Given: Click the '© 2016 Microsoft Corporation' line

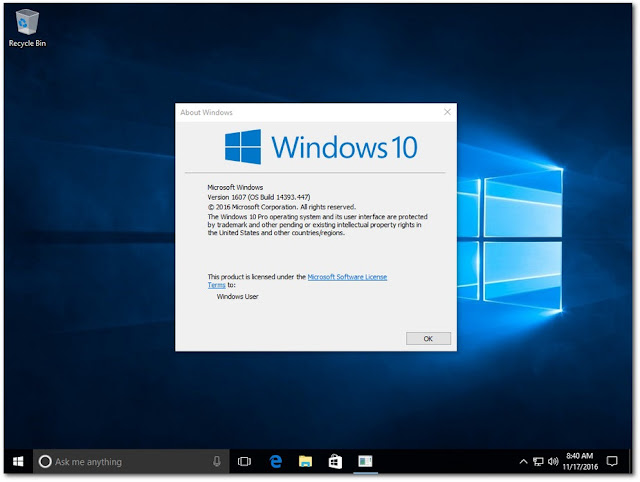Looking at the screenshot, I should 282,207.
